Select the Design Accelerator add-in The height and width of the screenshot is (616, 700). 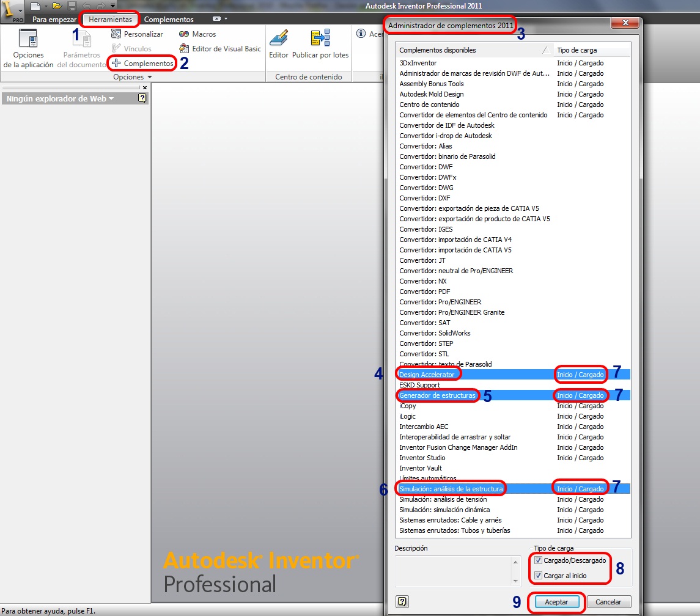point(513,375)
